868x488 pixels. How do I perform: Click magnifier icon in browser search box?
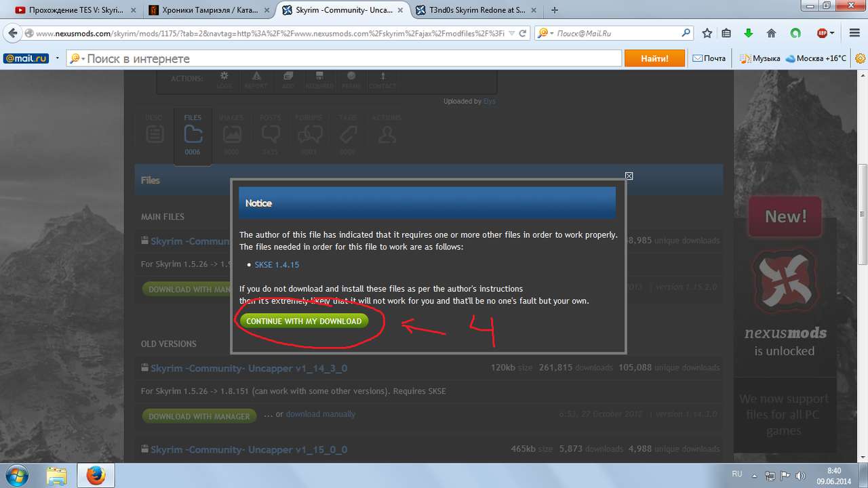coord(686,33)
